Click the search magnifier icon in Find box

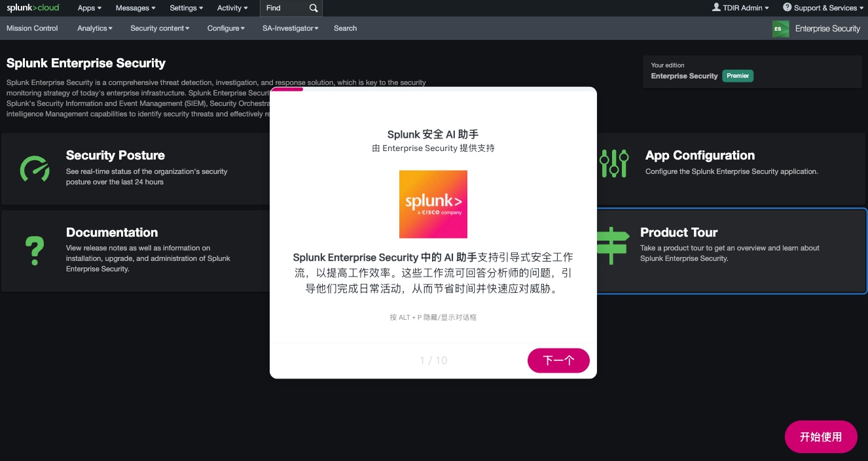[x=314, y=8]
